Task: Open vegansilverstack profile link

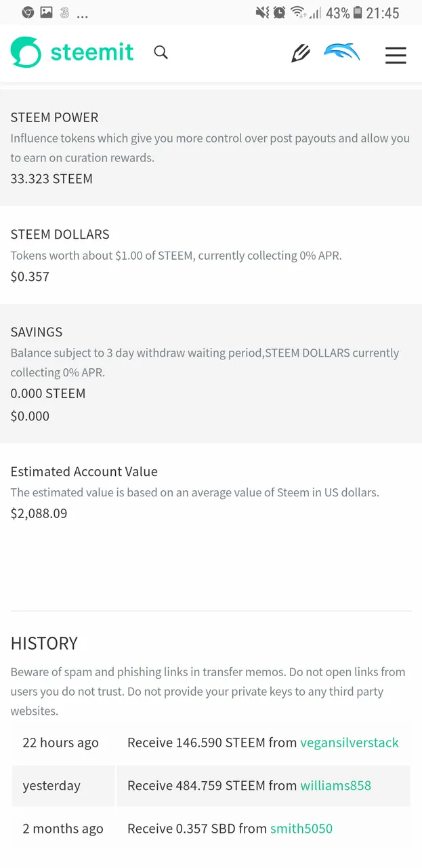Action: 350,743
